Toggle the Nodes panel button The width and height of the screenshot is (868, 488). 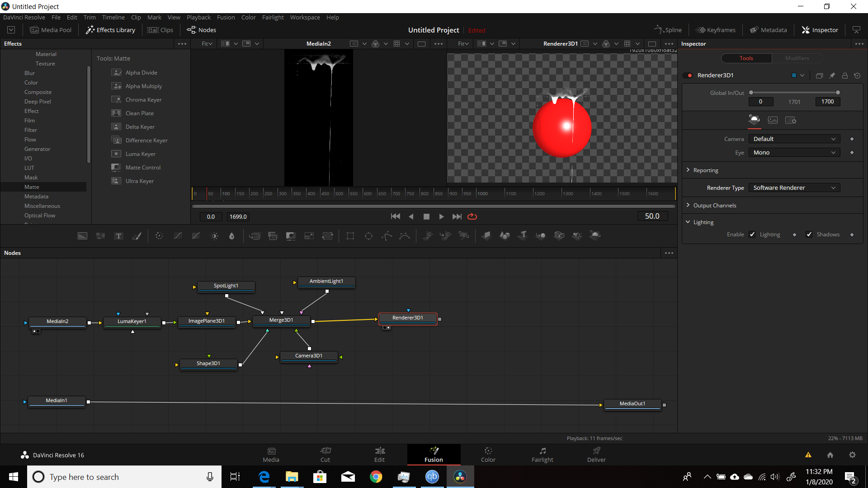pyautogui.click(x=202, y=30)
